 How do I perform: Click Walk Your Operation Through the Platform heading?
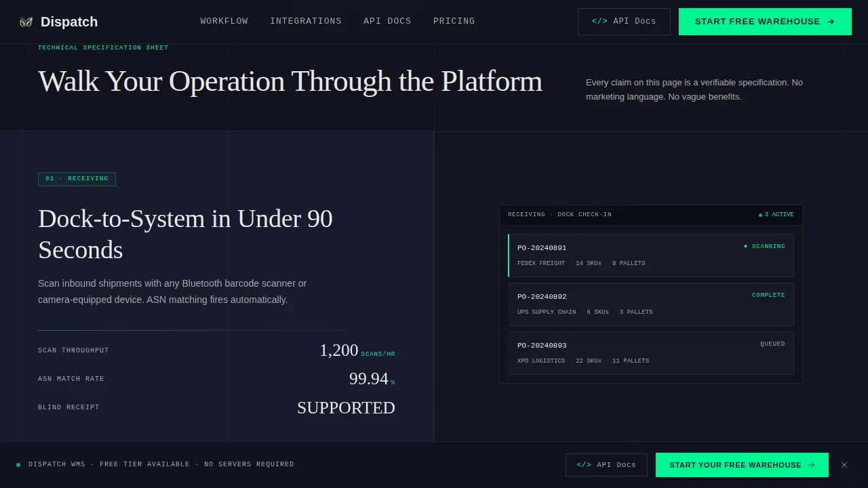point(290,81)
